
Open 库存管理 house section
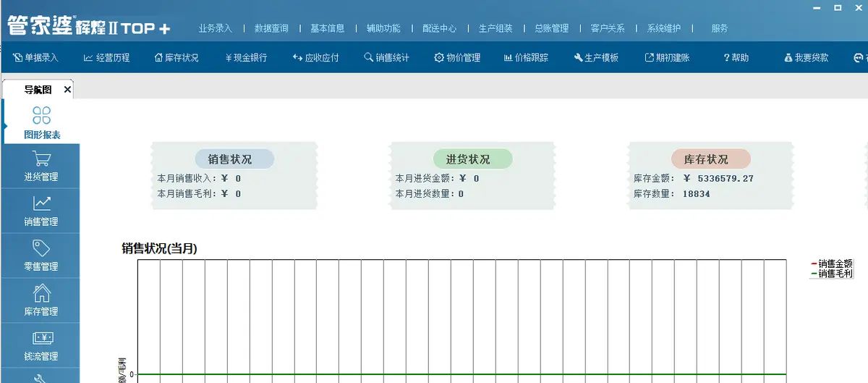click(41, 301)
